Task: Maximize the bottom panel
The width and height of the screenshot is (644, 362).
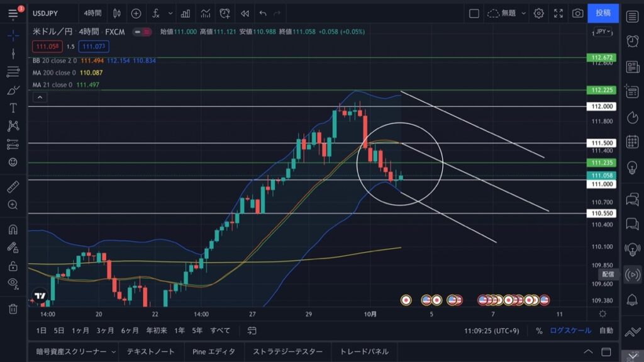Action: tap(606, 352)
